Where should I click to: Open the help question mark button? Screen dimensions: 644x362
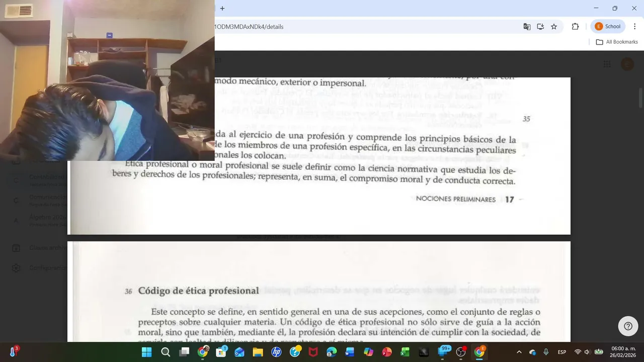click(x=628, y=326)
